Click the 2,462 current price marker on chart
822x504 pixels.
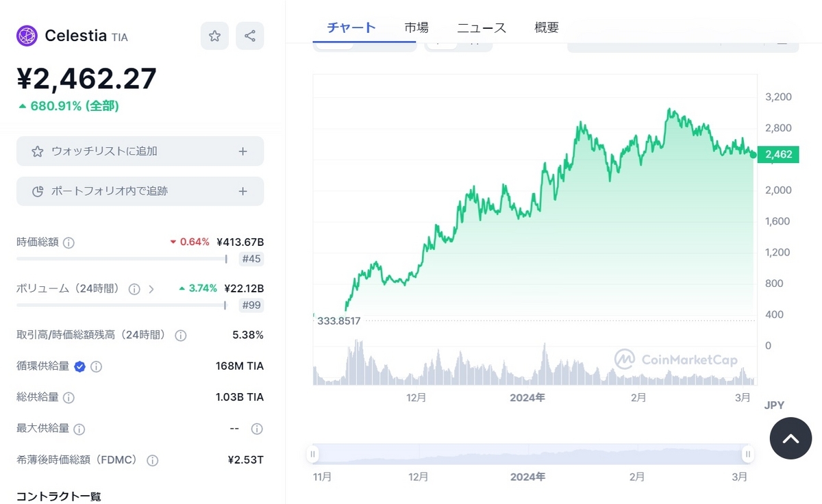[x=778, y=154]
